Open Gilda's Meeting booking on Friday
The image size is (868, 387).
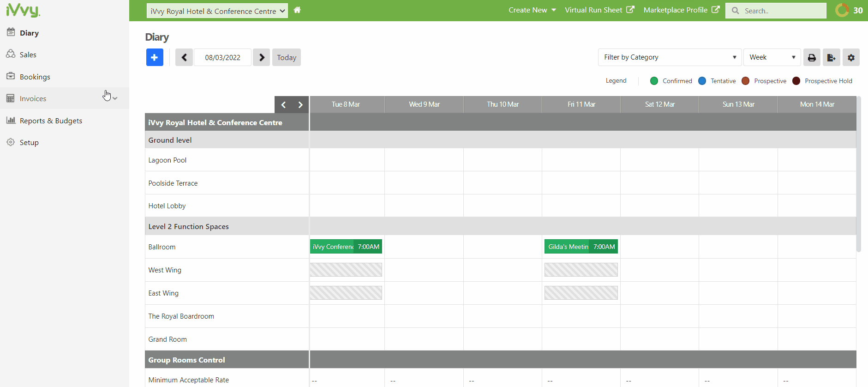pos(581,247)
